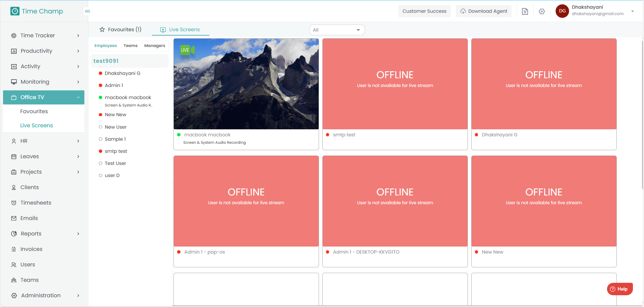Collapse the Office TV menu chevron
This screenshot has width=644, height=307.
pos(78,97)
